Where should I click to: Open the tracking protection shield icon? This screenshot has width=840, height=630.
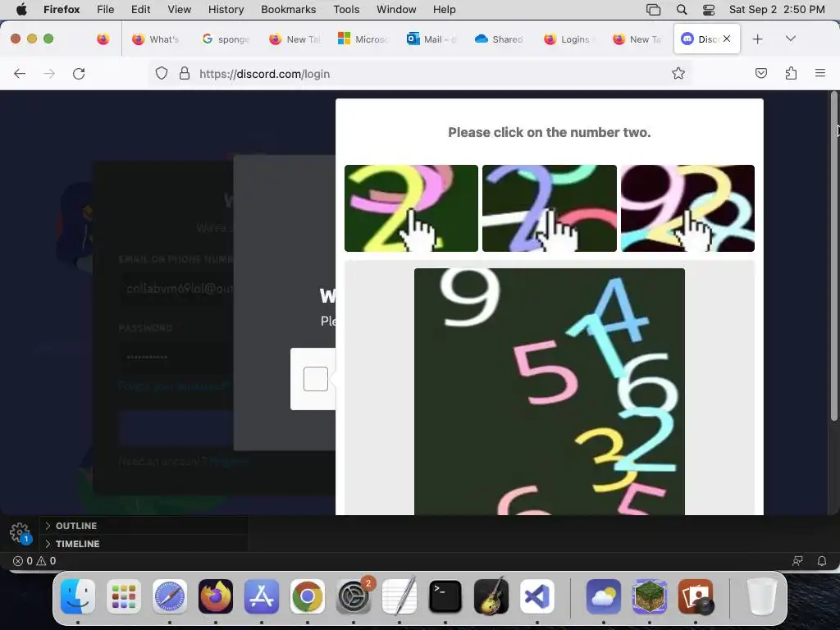[162, 73]
